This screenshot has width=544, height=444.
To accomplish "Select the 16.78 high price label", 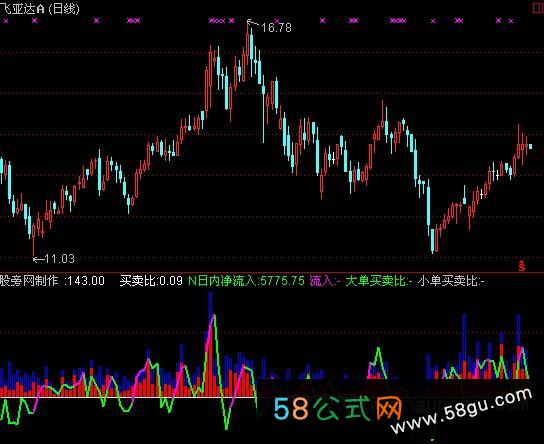I will pyautogui.click(x=276, y=27).
